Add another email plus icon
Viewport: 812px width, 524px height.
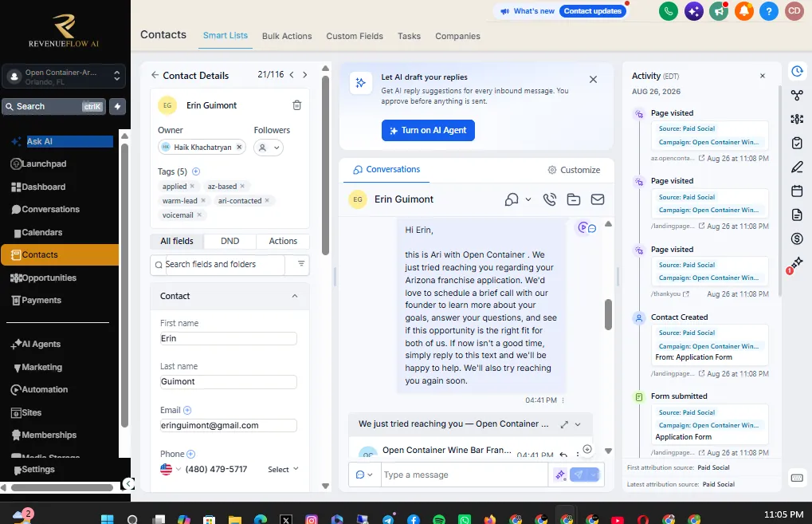187,410
